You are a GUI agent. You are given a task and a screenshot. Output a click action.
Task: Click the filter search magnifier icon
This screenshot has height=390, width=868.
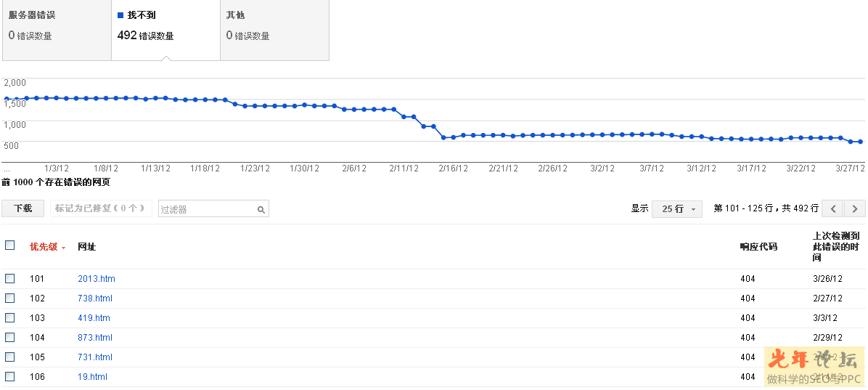point(261,209)
